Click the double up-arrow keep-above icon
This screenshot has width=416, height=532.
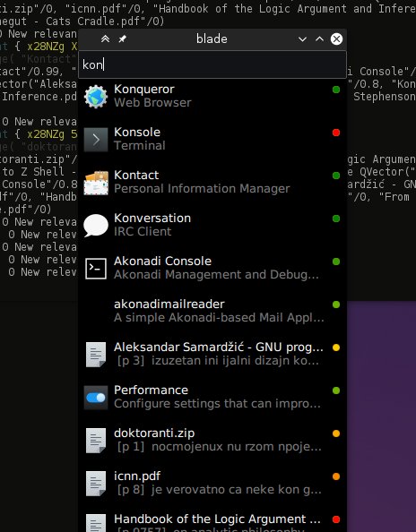(105, 39)
